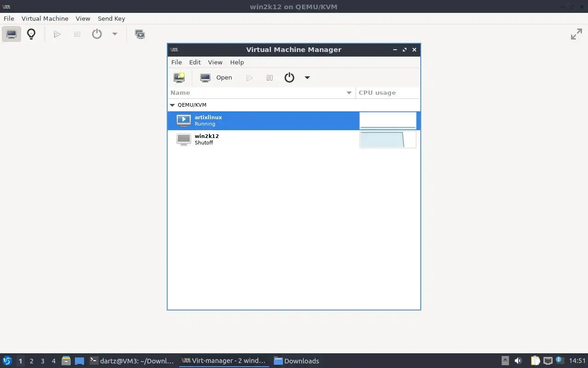Image resolution: width=588 pixels, height=368 pixels.
Task: Click power shutdown icon in Manager toolbar
Action: [x=289, y=78]
